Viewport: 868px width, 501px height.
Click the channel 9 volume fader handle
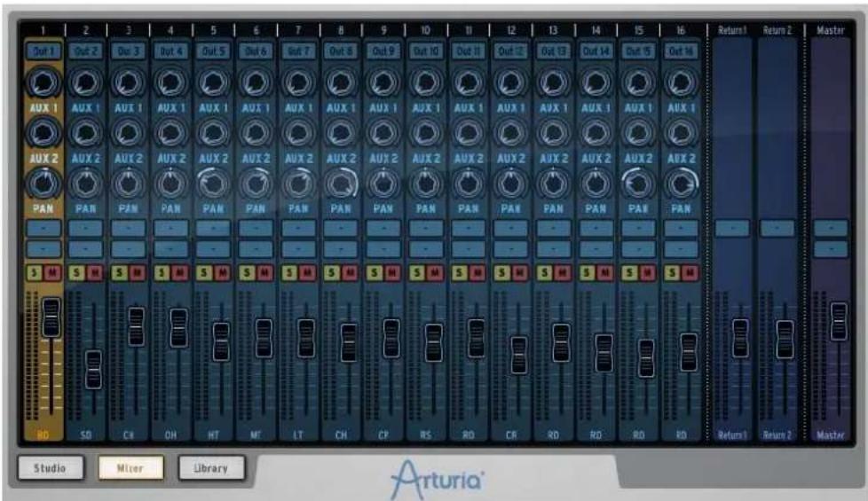pyautogui.click(x=391, y=338)
